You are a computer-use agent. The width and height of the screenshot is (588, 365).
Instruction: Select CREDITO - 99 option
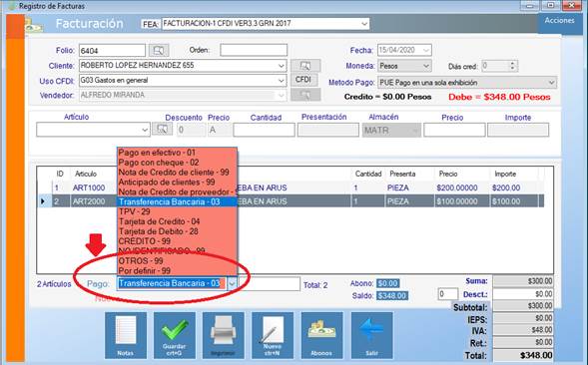tap(177, 241)
